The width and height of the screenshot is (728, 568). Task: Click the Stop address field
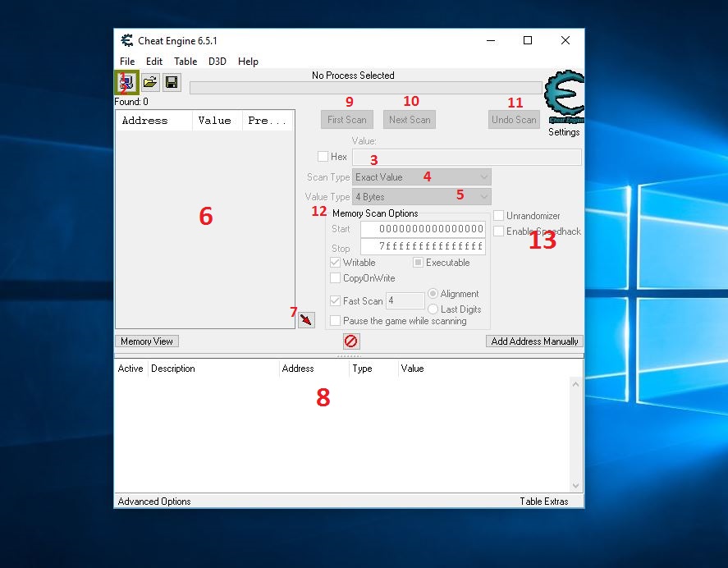click(423, 246)
